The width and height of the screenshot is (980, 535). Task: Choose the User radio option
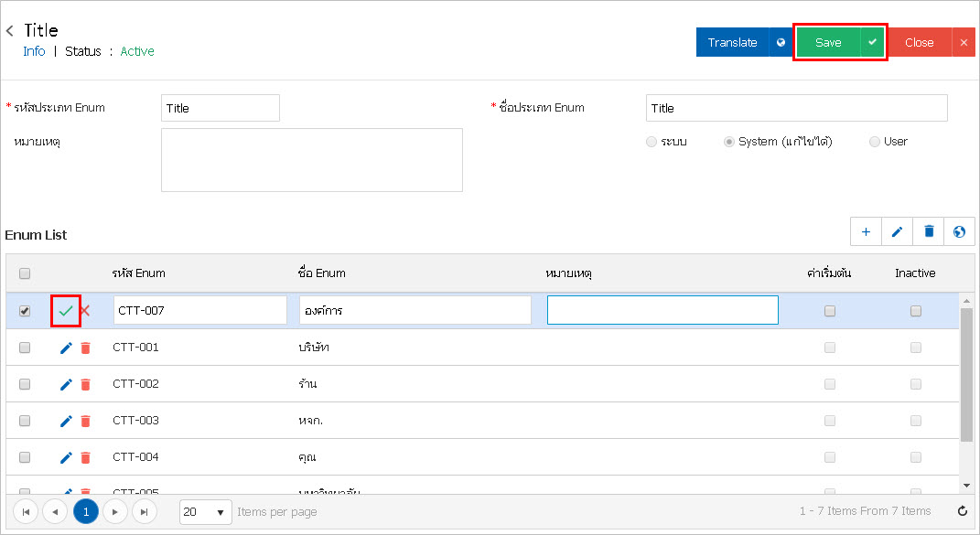[x=875, y=142]
